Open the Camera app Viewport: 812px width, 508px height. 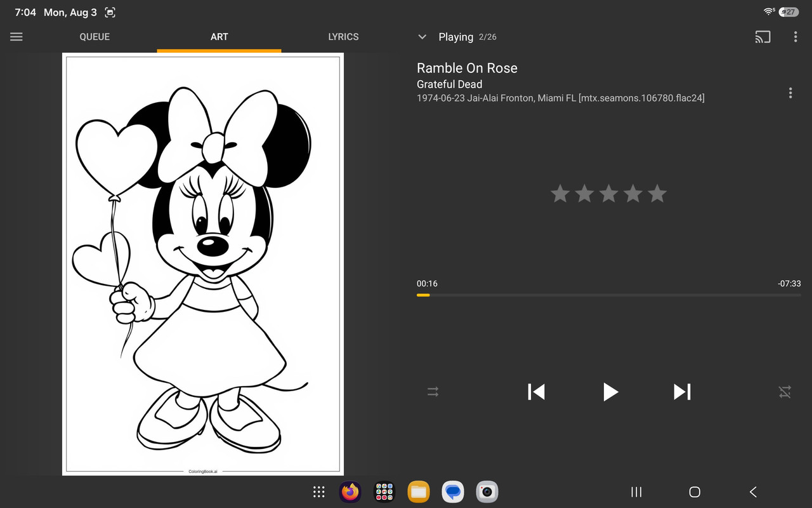(x=487, y=491)
